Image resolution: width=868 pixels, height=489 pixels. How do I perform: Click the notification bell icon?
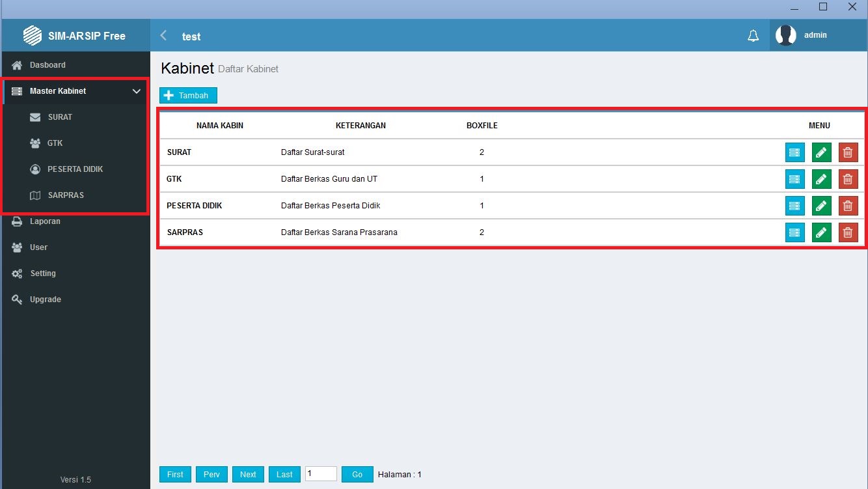pos(753,36)
